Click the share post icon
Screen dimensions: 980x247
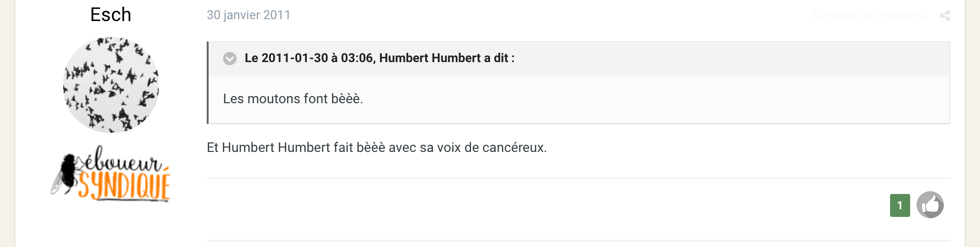click(x=945, y=16)
